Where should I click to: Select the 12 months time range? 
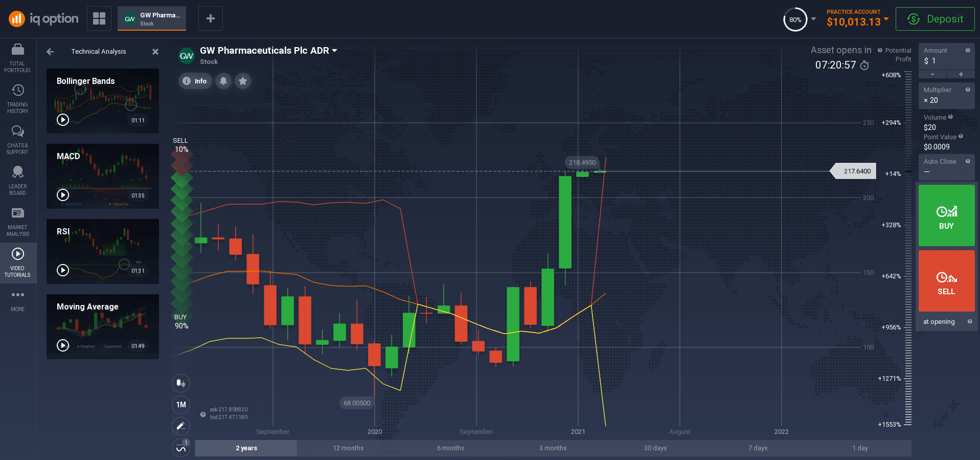348,448
